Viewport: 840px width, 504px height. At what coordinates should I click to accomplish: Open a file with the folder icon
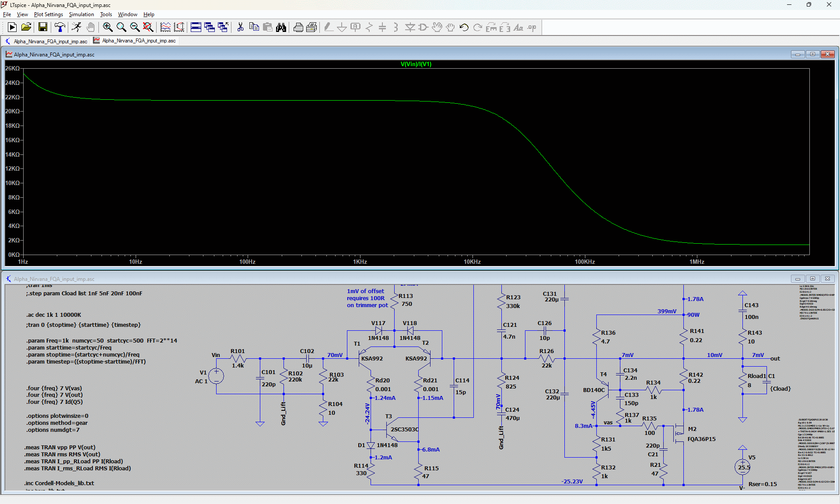click(x=26, y=27)
